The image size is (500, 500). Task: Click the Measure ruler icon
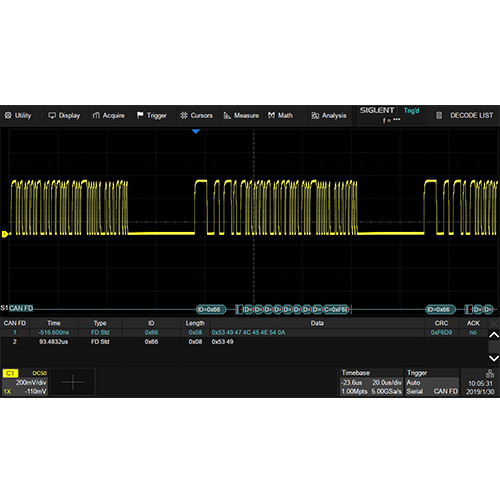pos(227,115)
